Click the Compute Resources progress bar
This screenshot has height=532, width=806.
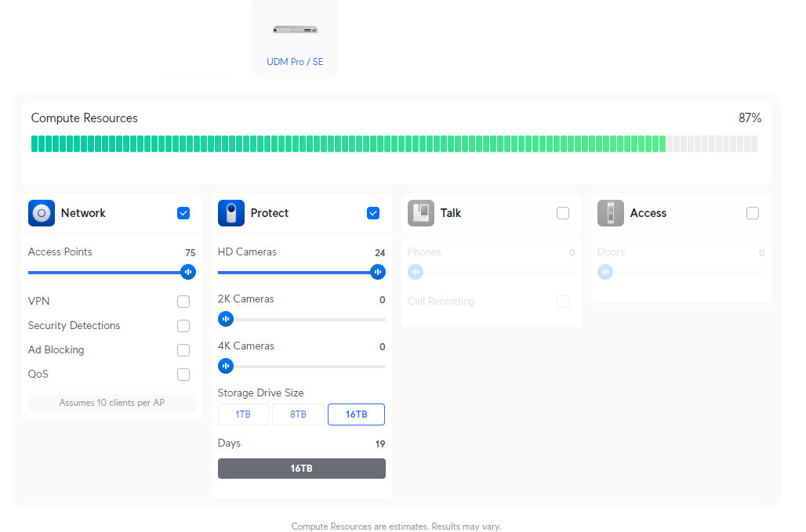(x=394, y=144)
